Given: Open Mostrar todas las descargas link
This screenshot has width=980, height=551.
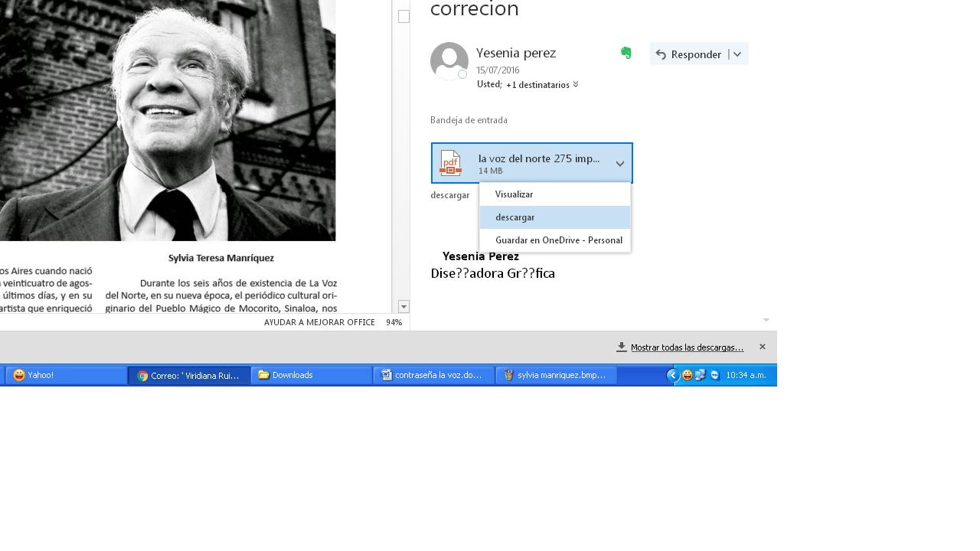Looking at the screenshot, I should point(687,347).
